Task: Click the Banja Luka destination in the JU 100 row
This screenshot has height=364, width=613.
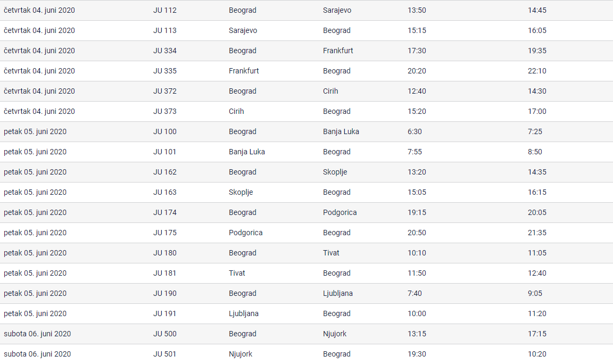Action: (x=341, y=131)
